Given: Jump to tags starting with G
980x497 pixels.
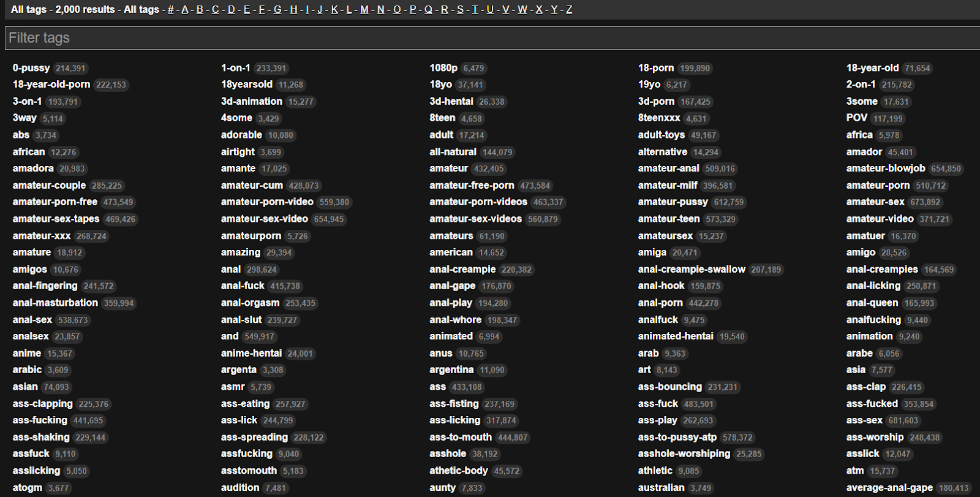Looking at the screenshot, I should click(x=277, y=10).
